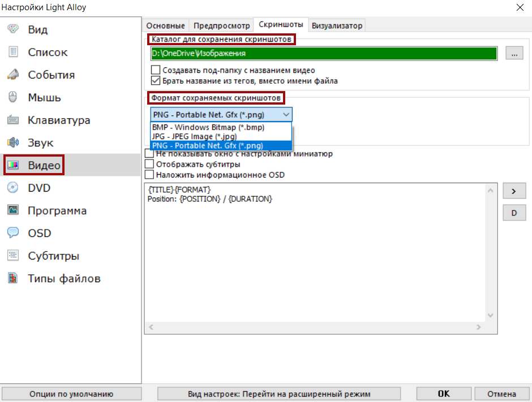This screenshot has width=532, height=402.
Task: Go to the Клавиатура settings section
Action: (70, 120)
